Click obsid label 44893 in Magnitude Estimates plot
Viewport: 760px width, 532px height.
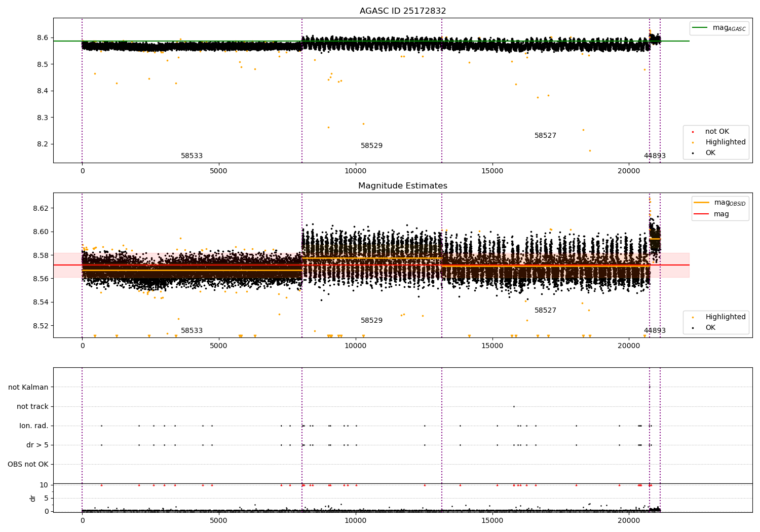(x=655, y=331)
